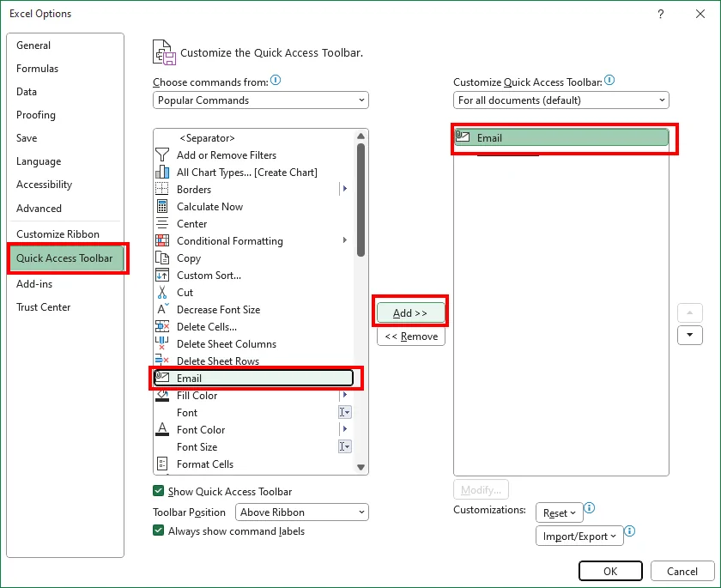Click info icon next to Import/Export

click(629, 531)
